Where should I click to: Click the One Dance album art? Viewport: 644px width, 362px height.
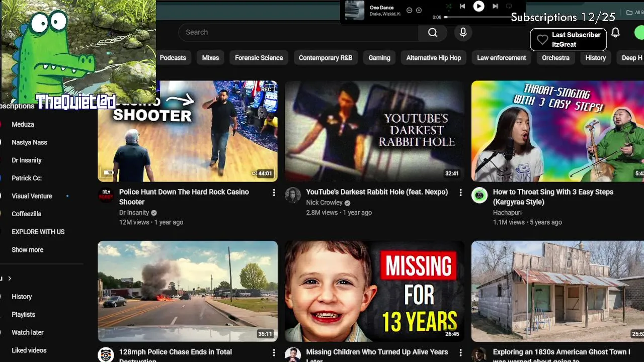355,10
